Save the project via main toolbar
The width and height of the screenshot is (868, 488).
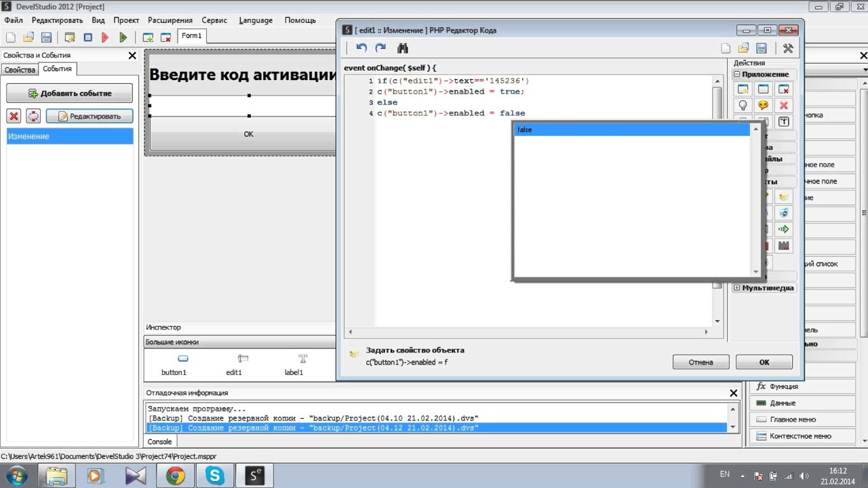[46, 37]
